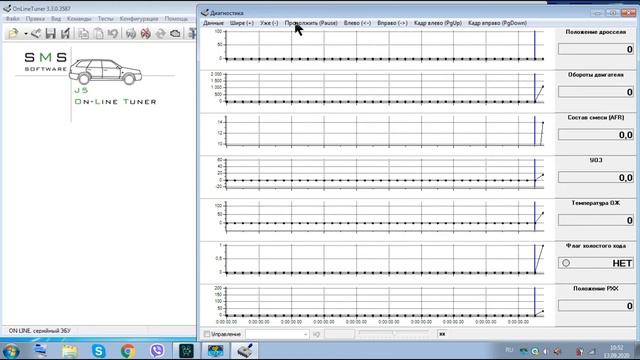Image resolution: width=640 pixels, height=360 pixels.
Task: Click the pen-like icon beside the dropdown arrow
Action: [36, 33]
